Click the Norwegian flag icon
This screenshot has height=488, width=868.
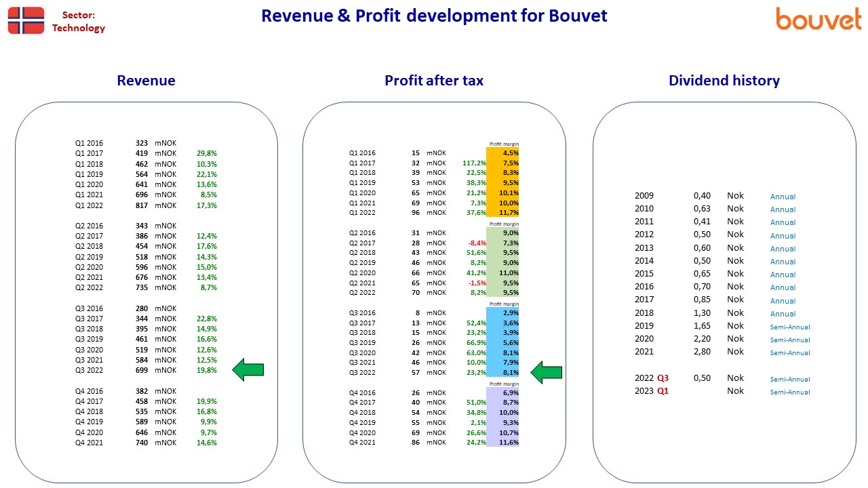coord(26,20)
